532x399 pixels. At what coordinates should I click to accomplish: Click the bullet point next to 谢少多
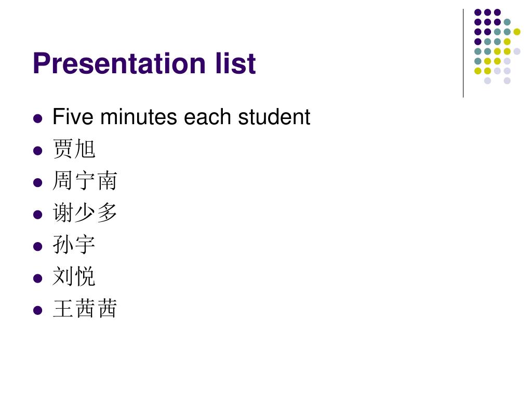point(37,215)
